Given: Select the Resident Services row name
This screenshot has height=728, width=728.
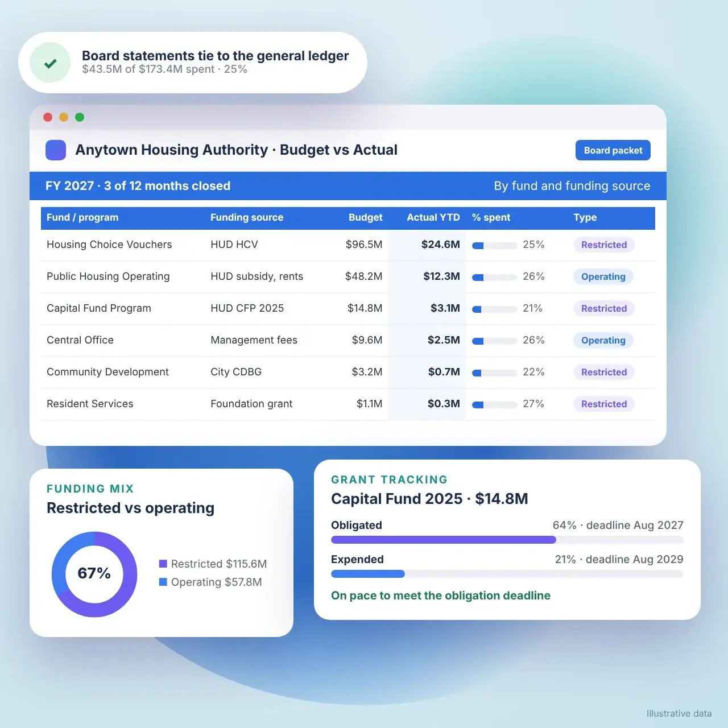Looking at the screenshot, I should tap(90, 404).
